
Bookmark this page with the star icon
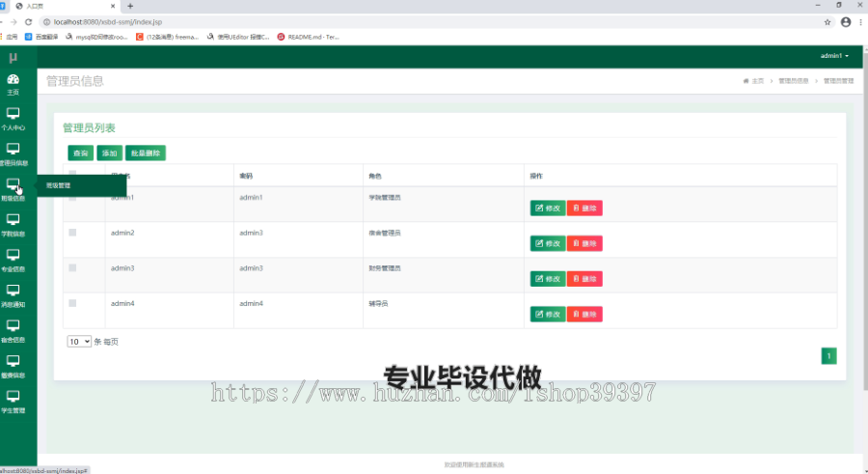tap(827, 22)
